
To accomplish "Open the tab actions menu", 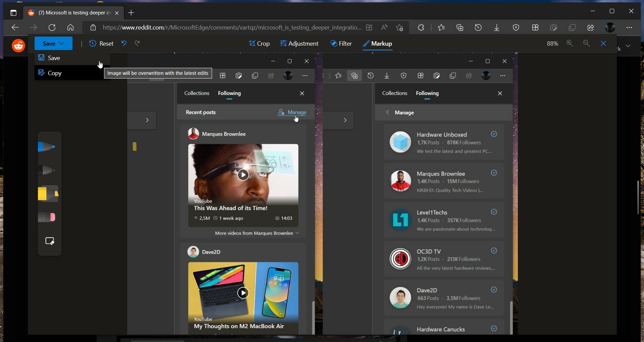I will click(13, 13).
